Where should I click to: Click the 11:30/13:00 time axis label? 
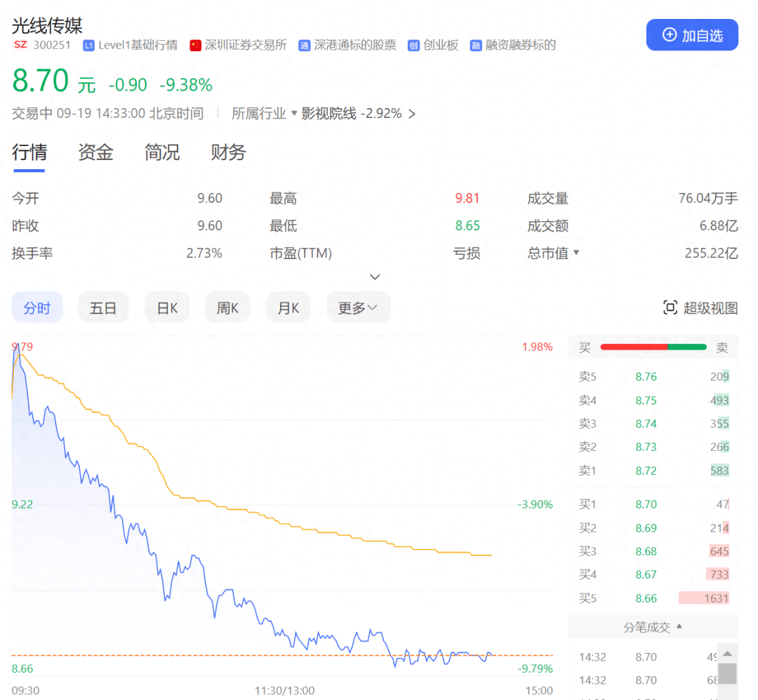click(x=284, y=690)
